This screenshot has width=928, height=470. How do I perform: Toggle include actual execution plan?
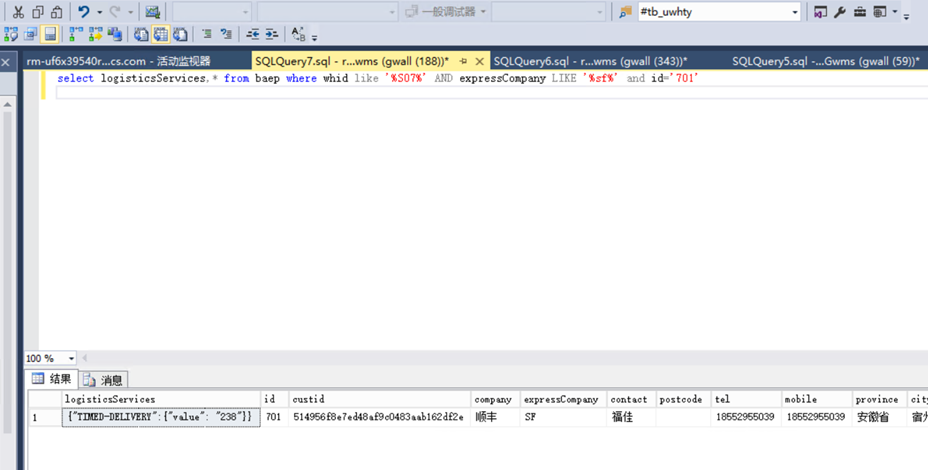point(76,34)
